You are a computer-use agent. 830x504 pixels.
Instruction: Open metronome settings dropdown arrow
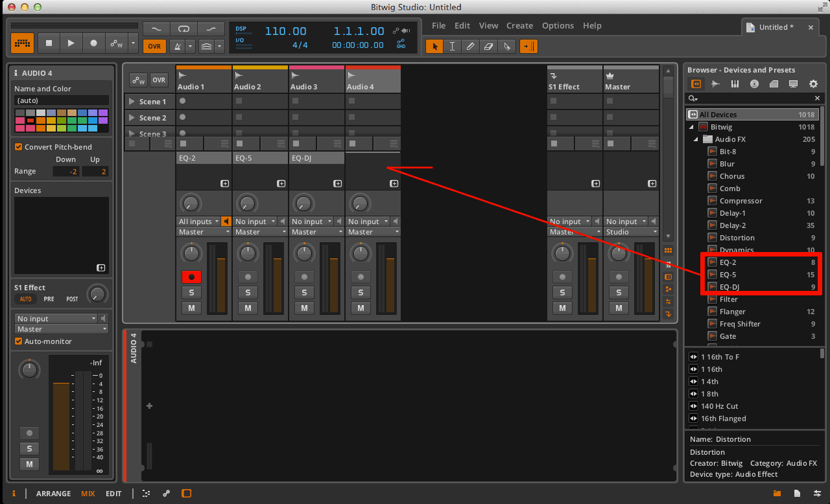point(190,46)
